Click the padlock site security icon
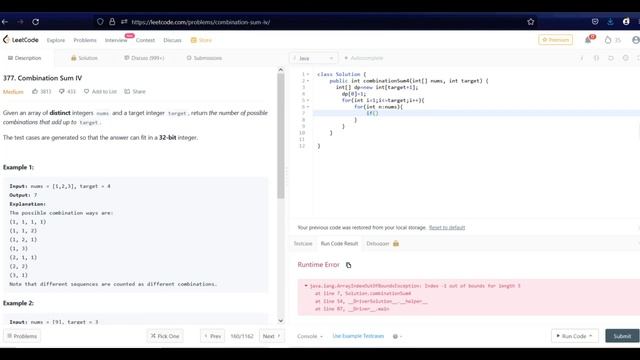 pyautogui.click(x=112, y=22)
